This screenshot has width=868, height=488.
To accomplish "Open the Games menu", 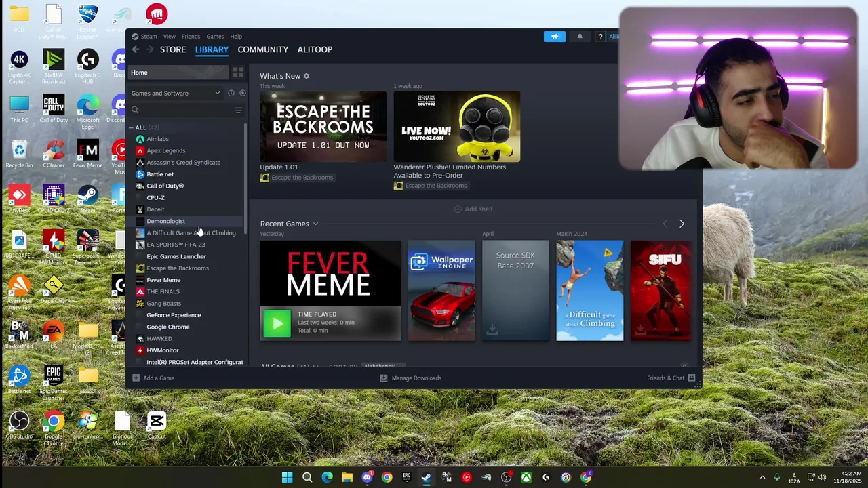I will click(215, 37).
